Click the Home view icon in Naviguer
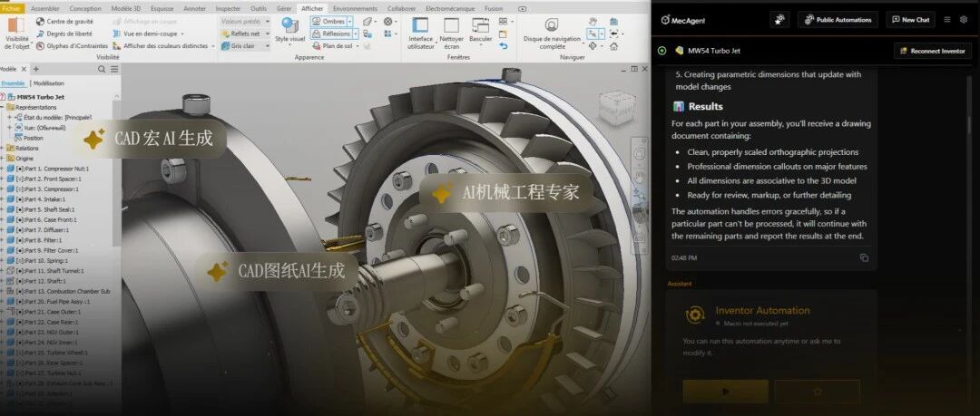Viewport: 980px width, 416px height. click(x=614, y=46)
